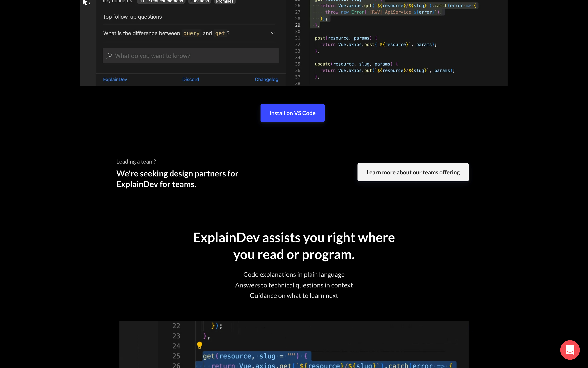Screen dimensions: 588x368
Task: Open the Discord link
Action: pyautogui.click(x=190, y=80)
